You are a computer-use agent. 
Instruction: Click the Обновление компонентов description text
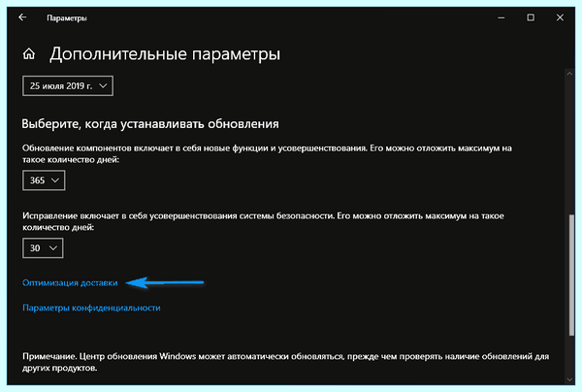267,153
